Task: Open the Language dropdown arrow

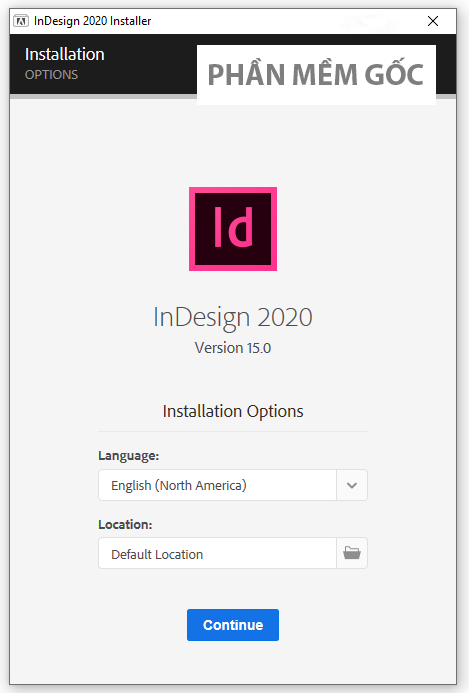Action: [x=352, y=485]
